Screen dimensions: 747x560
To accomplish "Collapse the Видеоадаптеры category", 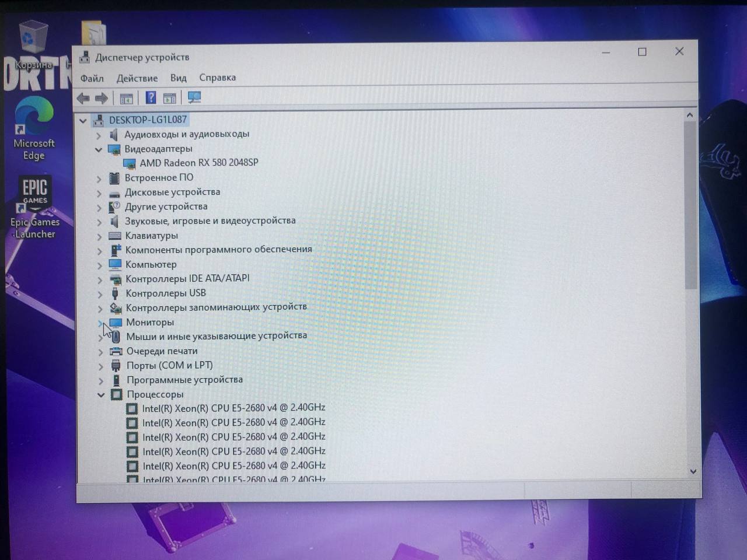I will pyautogui.click(x=99, y=149).
